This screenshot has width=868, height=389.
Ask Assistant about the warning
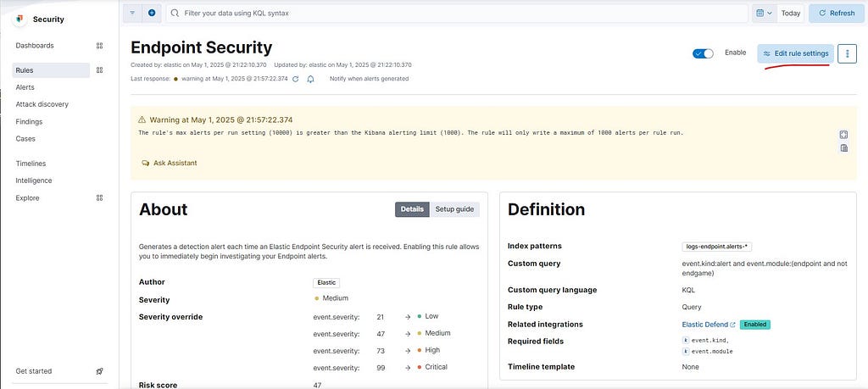(x=170, y=163)
